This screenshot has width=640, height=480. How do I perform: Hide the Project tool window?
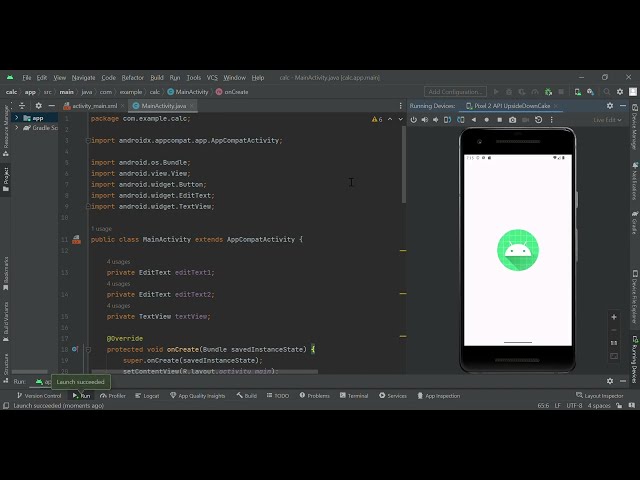[51, 106]
